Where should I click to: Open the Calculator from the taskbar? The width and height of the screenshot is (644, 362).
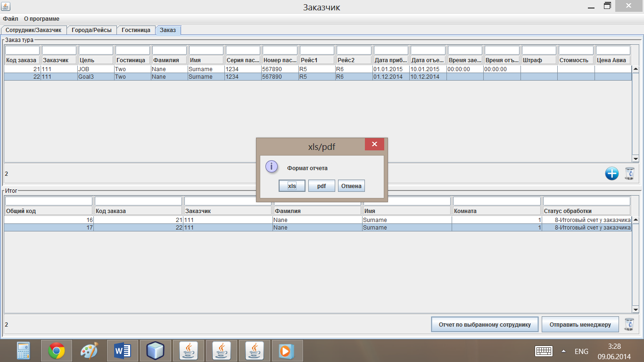tap(23, 351)
